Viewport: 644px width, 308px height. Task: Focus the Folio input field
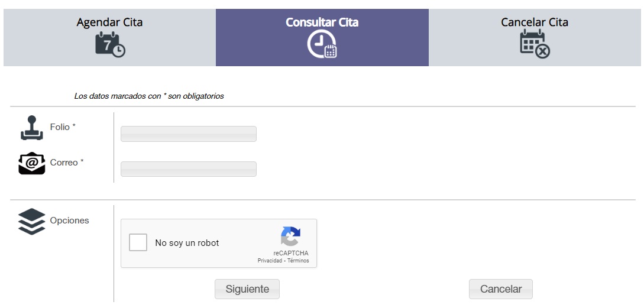[x=189, y=134]
